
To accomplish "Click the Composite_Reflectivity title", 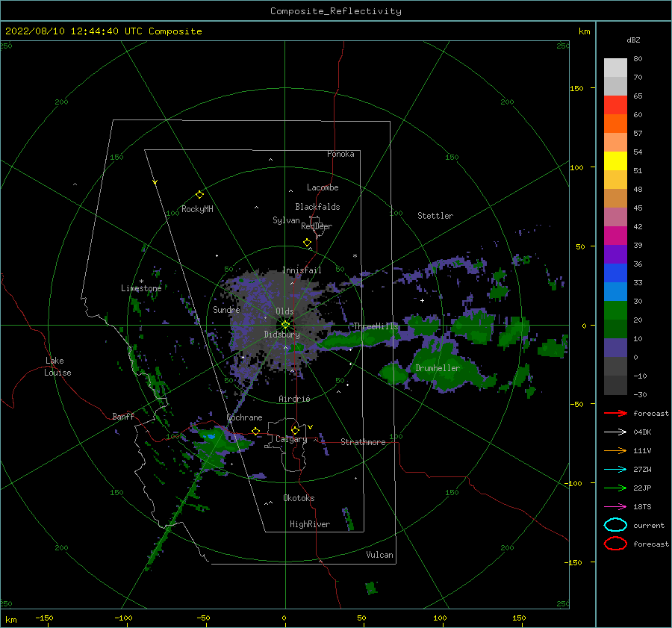I will coord(336,11).
